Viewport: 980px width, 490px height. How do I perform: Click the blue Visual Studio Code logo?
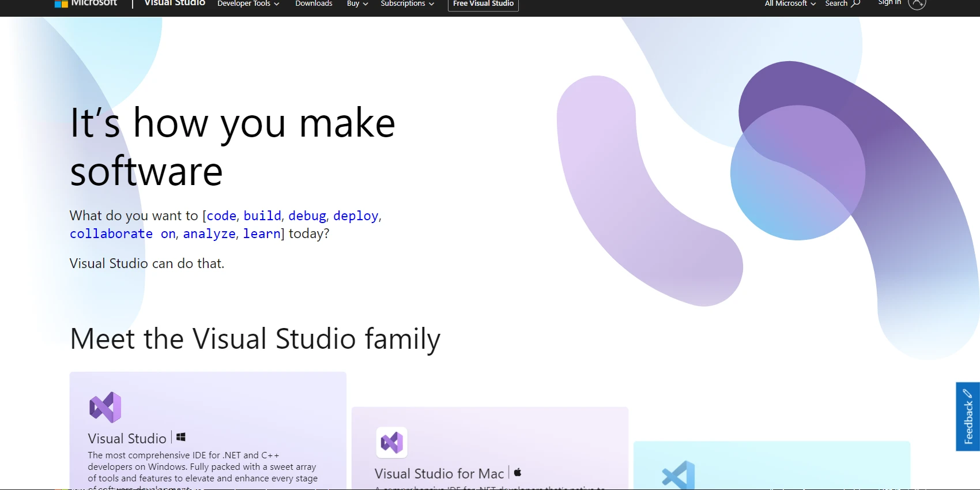click(679, 476)
